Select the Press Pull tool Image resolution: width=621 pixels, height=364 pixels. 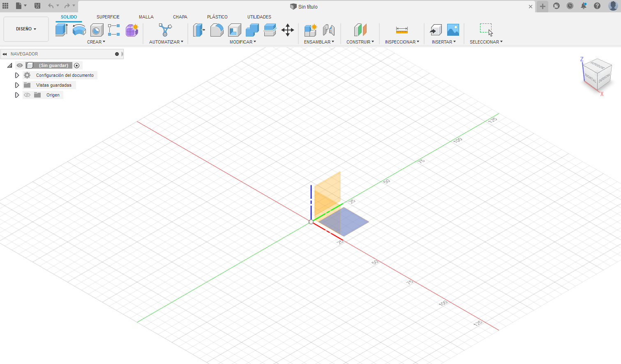tap(199, 30)
